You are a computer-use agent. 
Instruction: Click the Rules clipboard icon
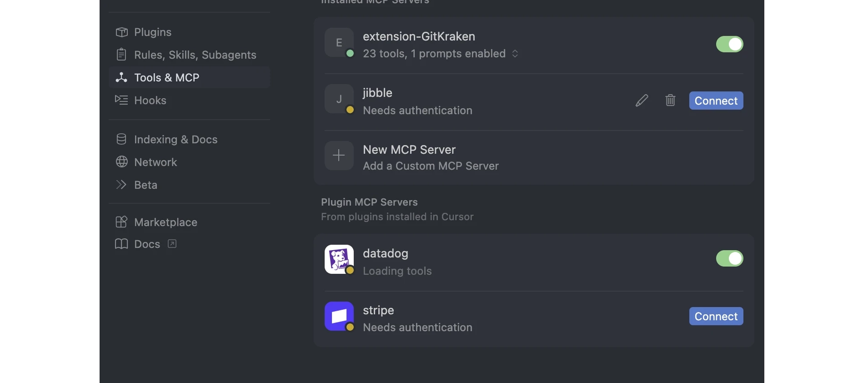121,55
